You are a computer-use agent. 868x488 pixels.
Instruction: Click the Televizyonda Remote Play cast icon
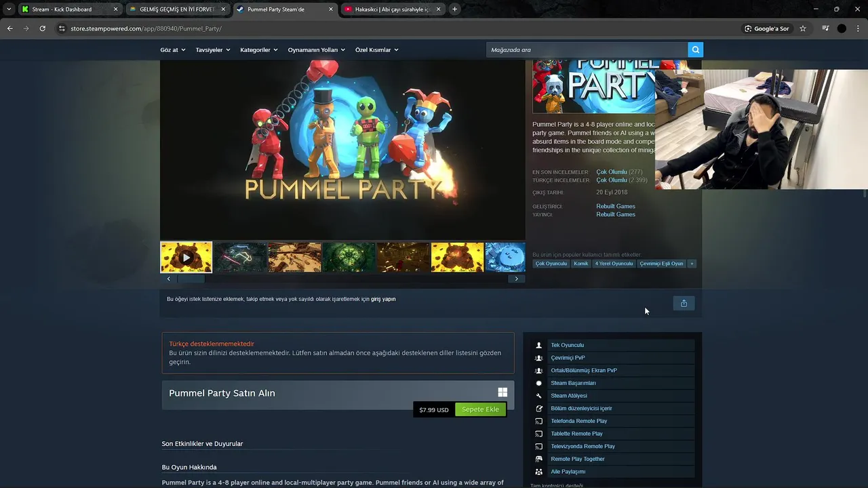[x=539, y=447]
